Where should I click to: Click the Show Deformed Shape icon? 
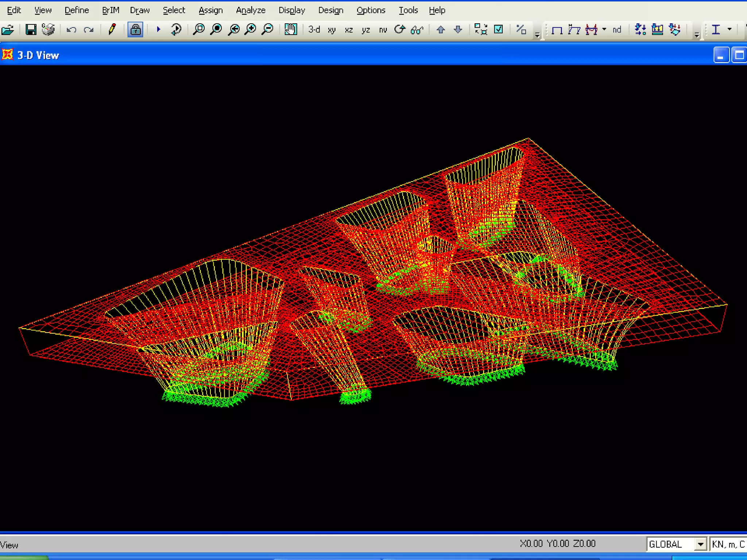[574, 30]
